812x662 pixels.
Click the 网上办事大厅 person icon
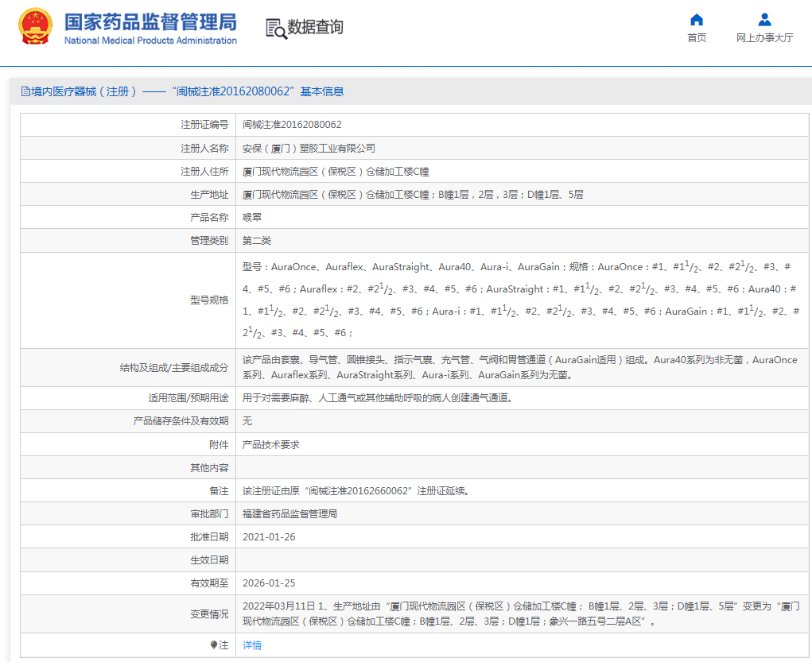[764, 20]
